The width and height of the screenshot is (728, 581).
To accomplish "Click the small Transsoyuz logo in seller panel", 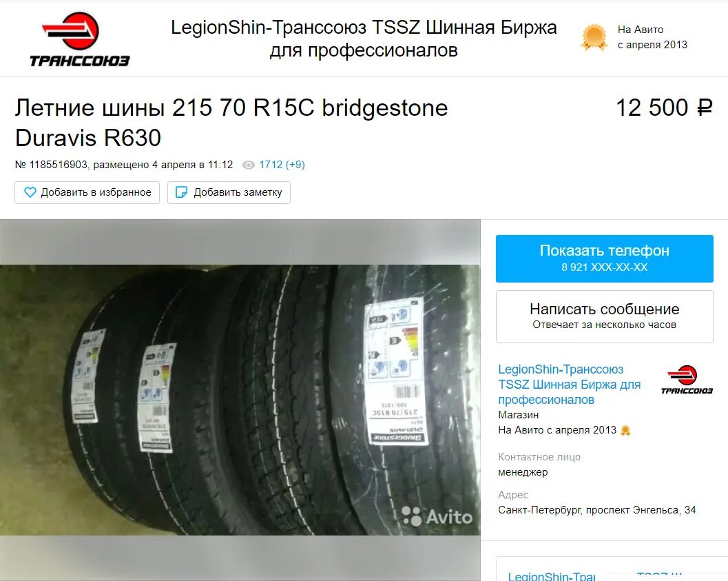I will click(687, 380).
